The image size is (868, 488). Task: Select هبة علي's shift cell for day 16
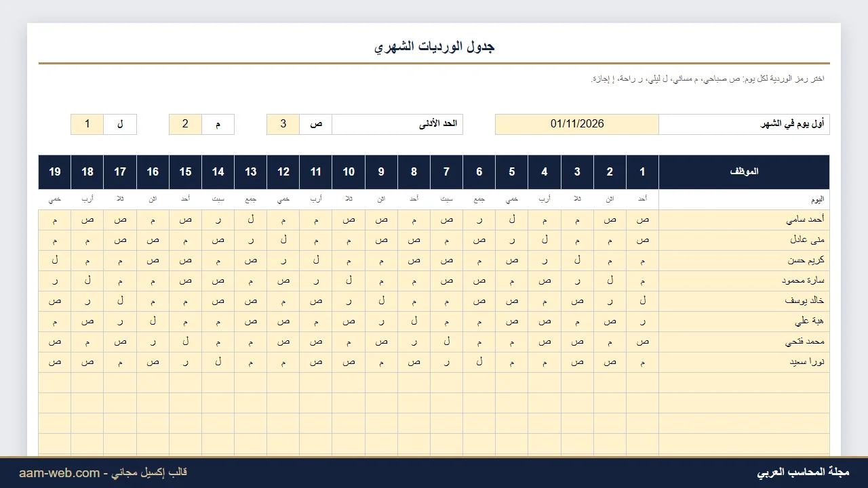153,321
